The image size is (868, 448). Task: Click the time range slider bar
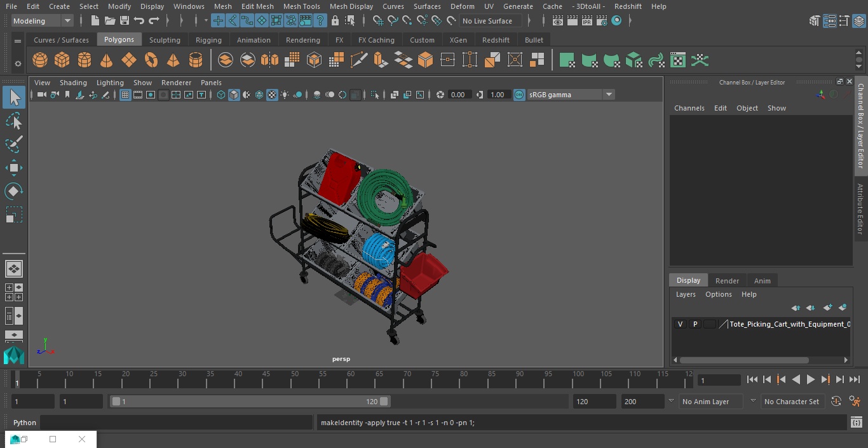(x=249, y=402)
